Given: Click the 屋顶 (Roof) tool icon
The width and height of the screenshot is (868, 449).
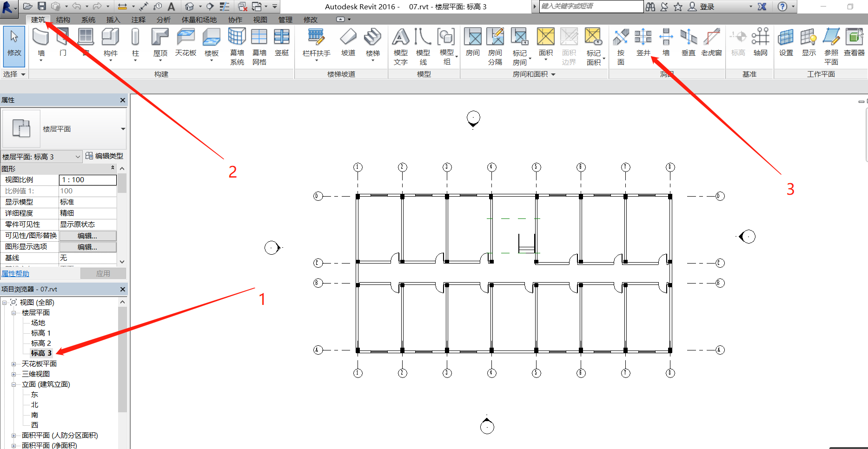Looking at the screenshot, I should pos(160,38).
